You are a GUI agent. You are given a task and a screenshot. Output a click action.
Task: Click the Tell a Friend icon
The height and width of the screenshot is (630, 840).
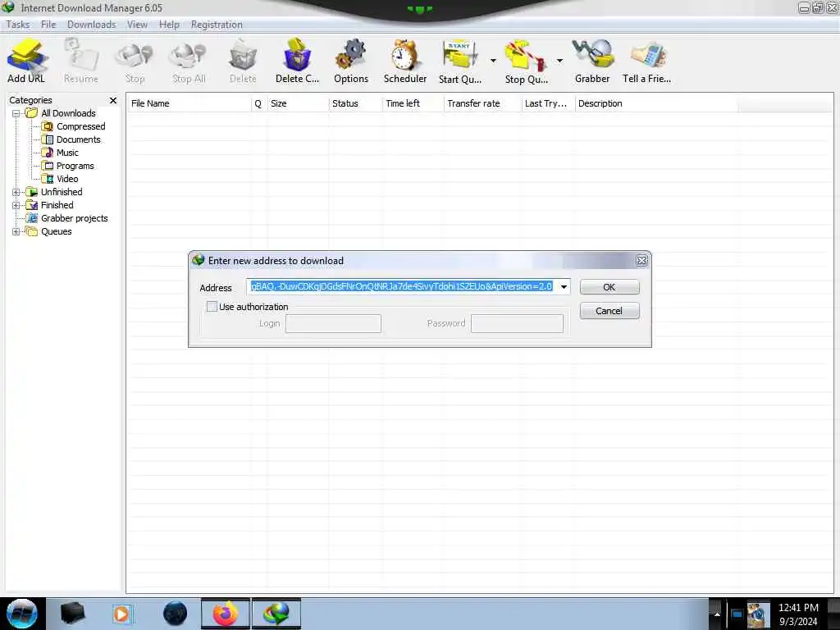coord(646,61)
